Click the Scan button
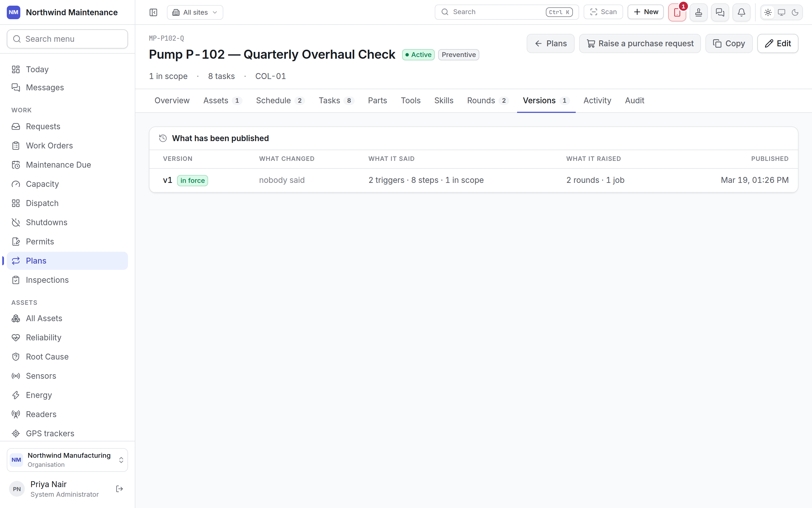 click(603, 12)
